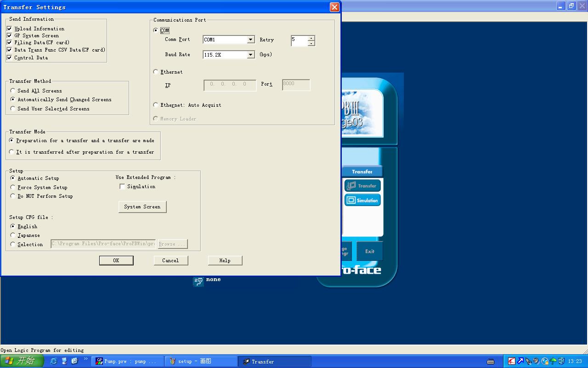588x368 pixels.
Task: Enable the Simulation extended program checkbox
Action: pos(122,186)
